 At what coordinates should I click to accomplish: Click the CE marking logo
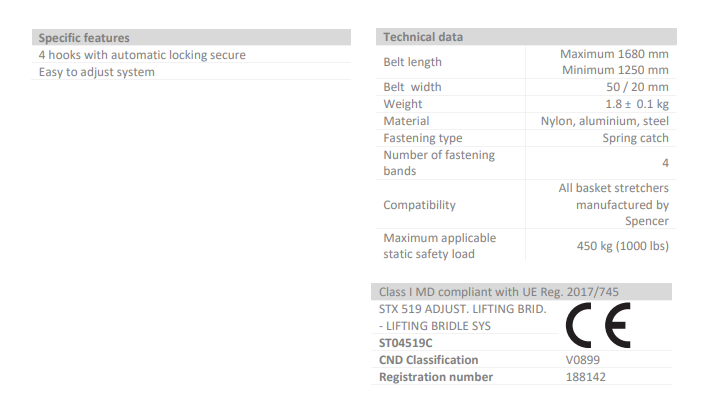click(598, 325)
